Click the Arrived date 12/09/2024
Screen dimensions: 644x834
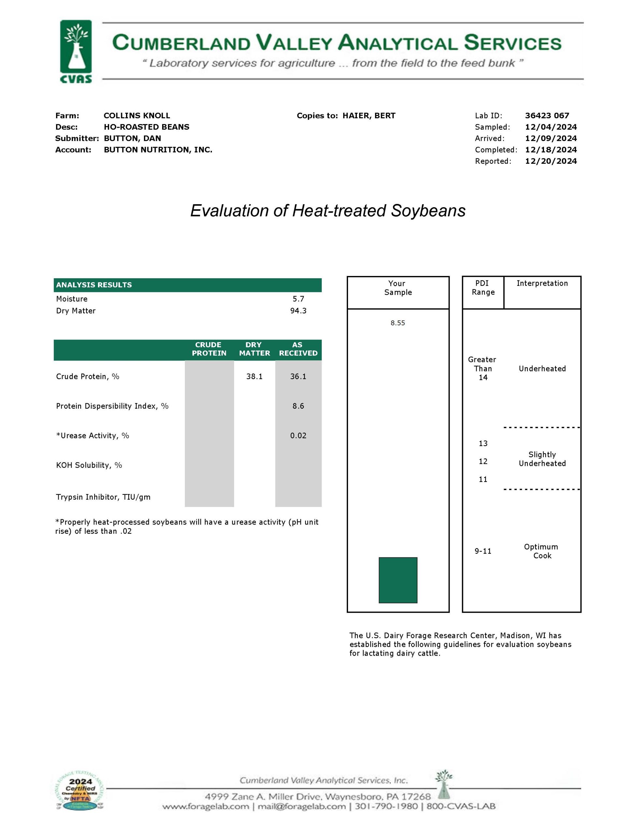click(x=551, y=138)
